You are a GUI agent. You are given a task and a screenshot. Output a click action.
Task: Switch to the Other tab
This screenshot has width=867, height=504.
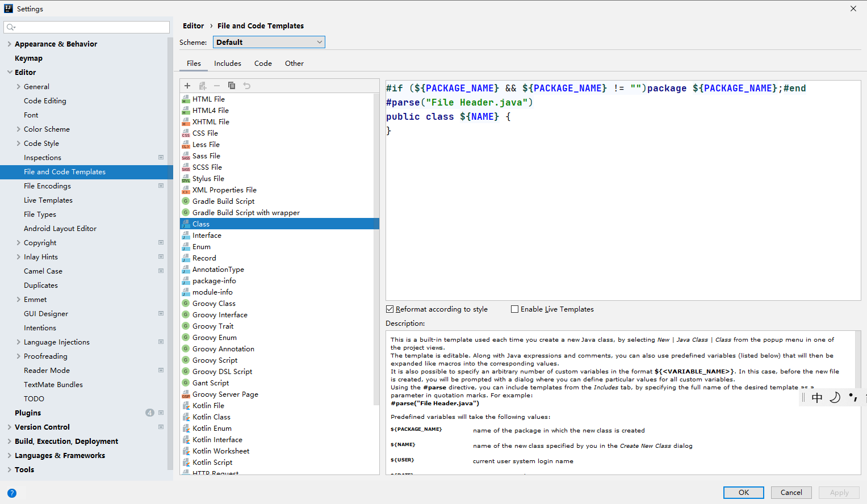click(x=294, y=64)
